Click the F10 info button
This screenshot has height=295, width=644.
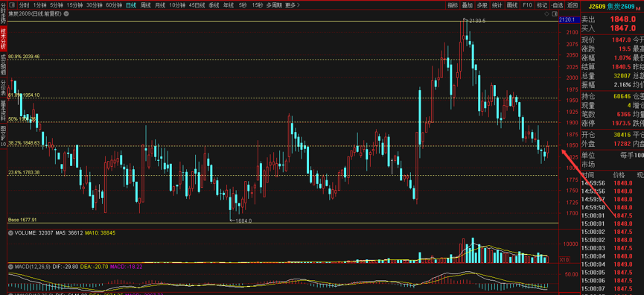527,5
